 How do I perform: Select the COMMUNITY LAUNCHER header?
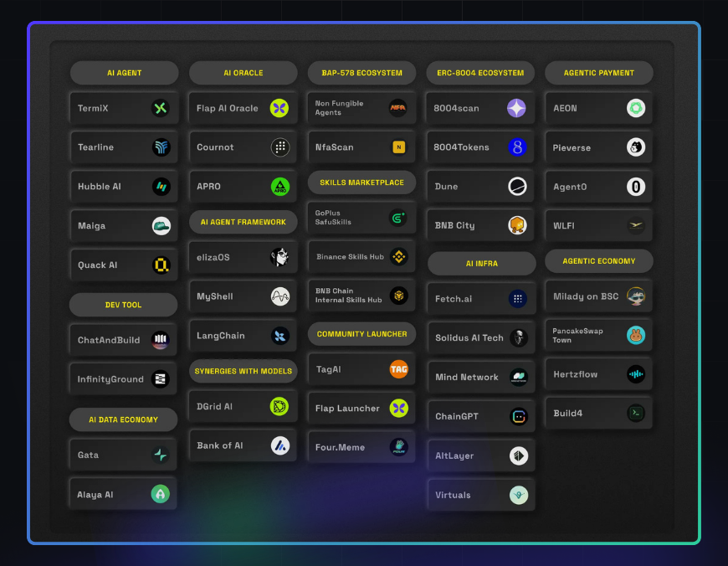(361, 334)
